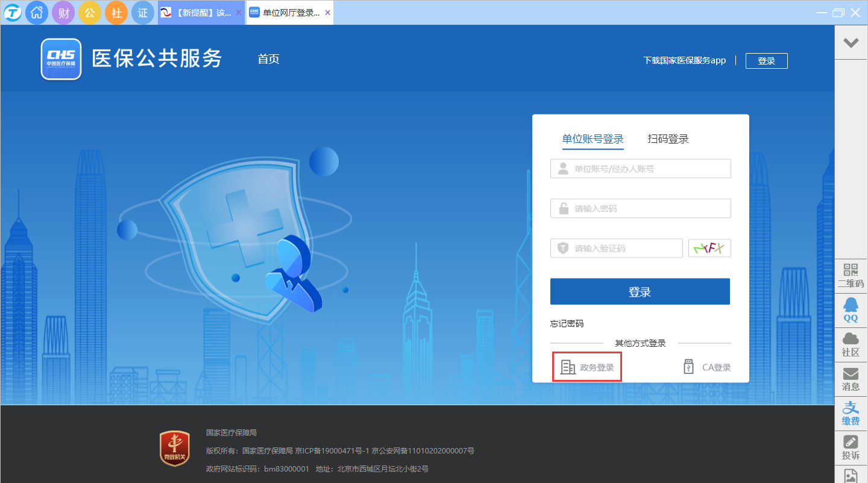Open the 二维码 QR code sidebar icon
Screen dimensions: 868x483
coord(851,276)
